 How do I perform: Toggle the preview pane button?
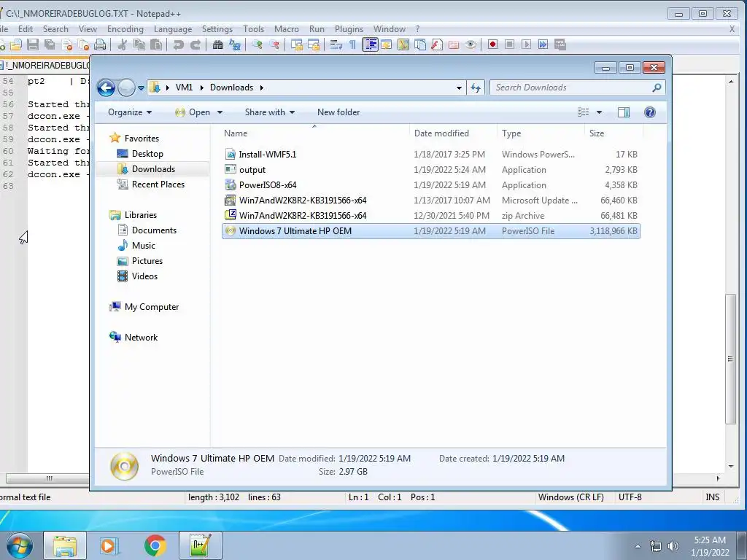[624, 112]
